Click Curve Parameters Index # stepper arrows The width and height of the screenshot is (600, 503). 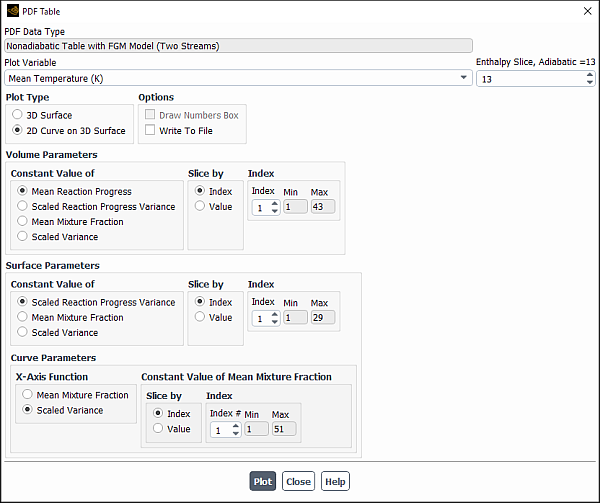236,429
